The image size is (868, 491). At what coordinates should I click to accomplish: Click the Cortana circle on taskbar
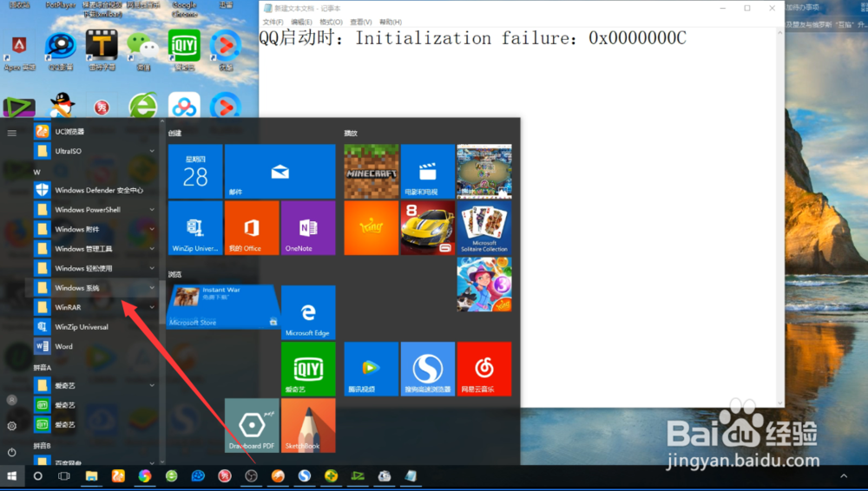(37, 476)
